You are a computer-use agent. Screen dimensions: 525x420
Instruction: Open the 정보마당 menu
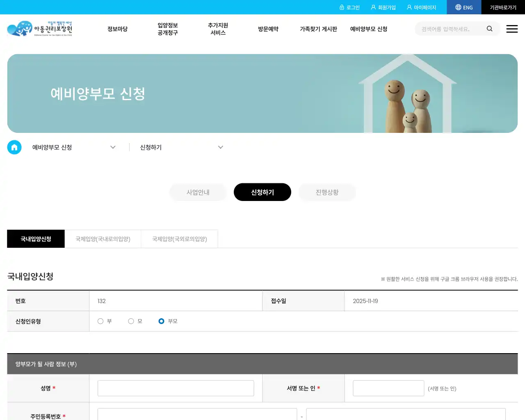click(x=117, y=29)
